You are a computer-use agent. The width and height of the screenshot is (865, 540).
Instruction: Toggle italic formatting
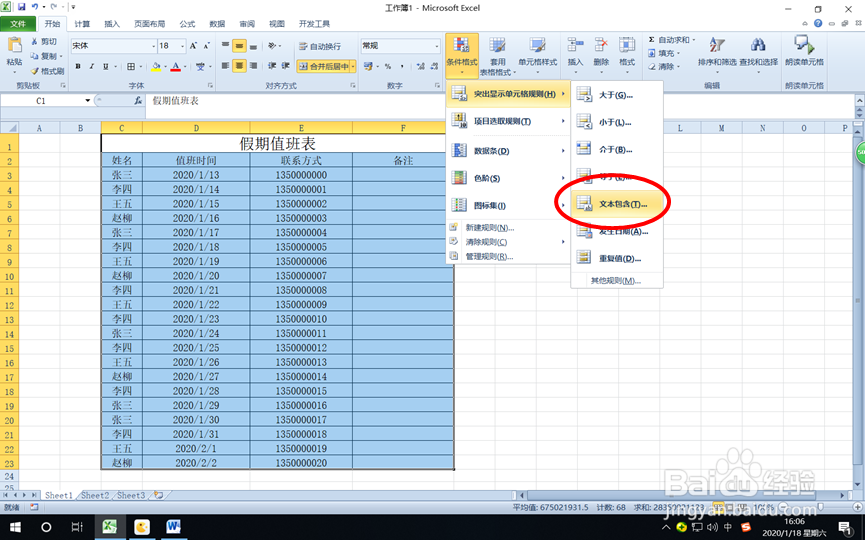click(x=92, y=66)
